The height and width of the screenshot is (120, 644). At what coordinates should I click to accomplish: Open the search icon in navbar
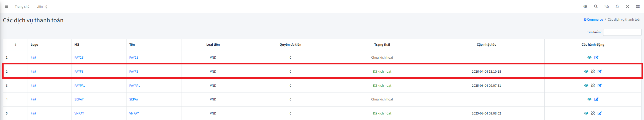[x=596, y=6]
